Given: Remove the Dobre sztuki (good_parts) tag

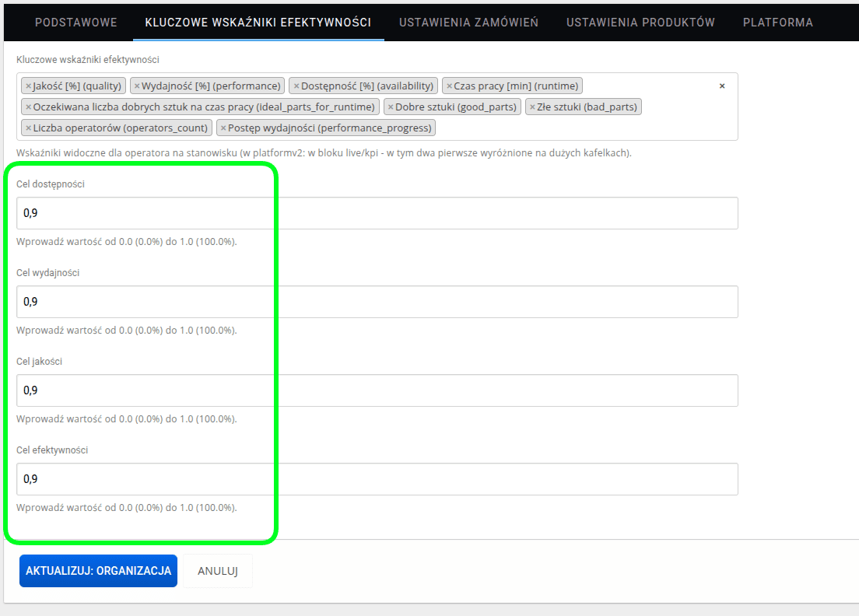Looking at the screenshot, I should [x=391, y=107].
